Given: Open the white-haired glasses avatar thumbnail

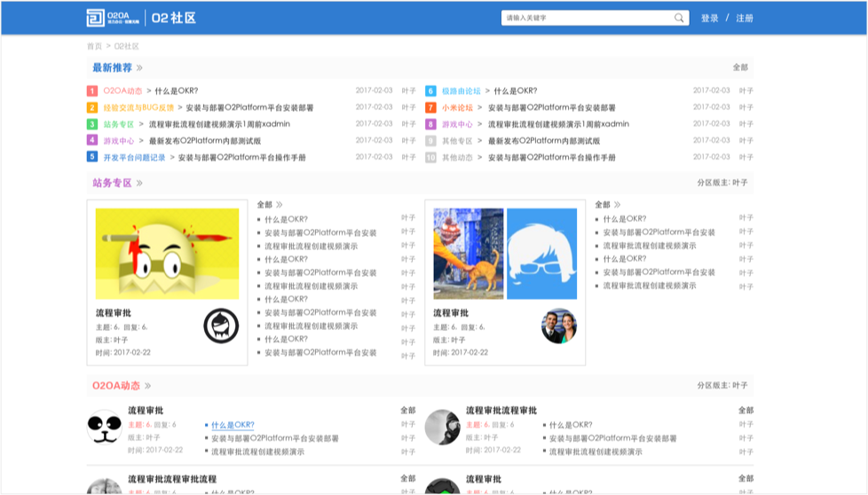Looking at the screenshot, I should click(x=541, y=254).
